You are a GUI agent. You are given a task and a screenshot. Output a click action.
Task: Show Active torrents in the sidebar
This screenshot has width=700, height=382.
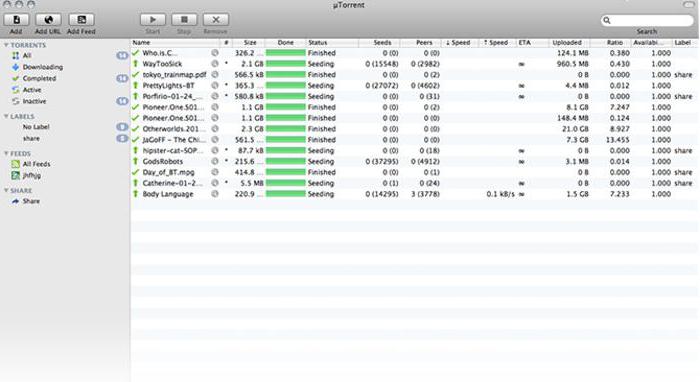click(32, 90)
